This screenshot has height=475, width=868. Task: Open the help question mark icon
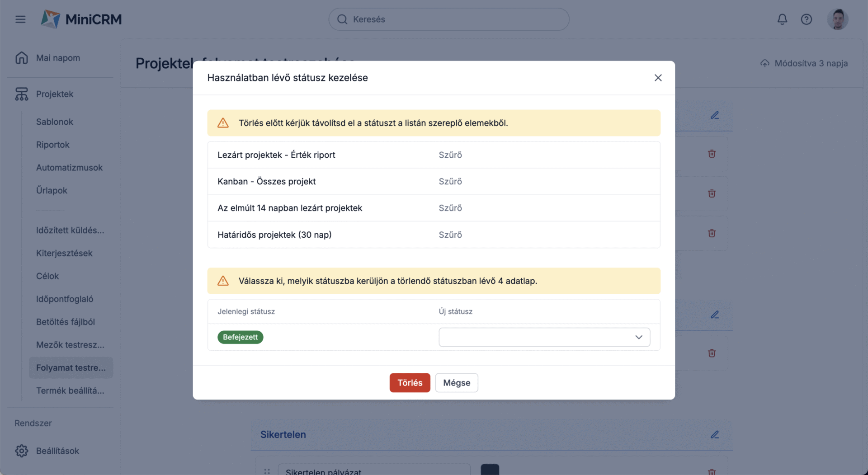click(806, 19)
